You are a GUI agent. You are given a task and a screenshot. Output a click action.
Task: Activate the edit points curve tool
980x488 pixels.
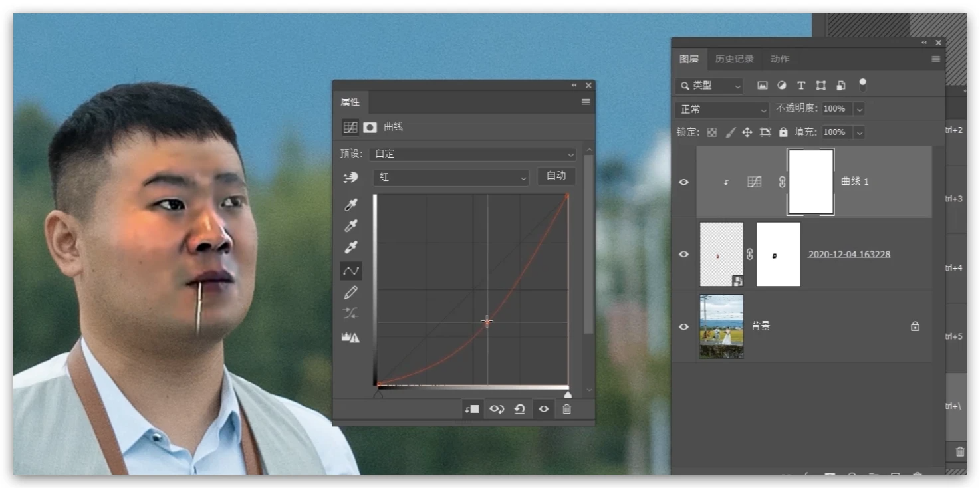click(x=350, y=271)
